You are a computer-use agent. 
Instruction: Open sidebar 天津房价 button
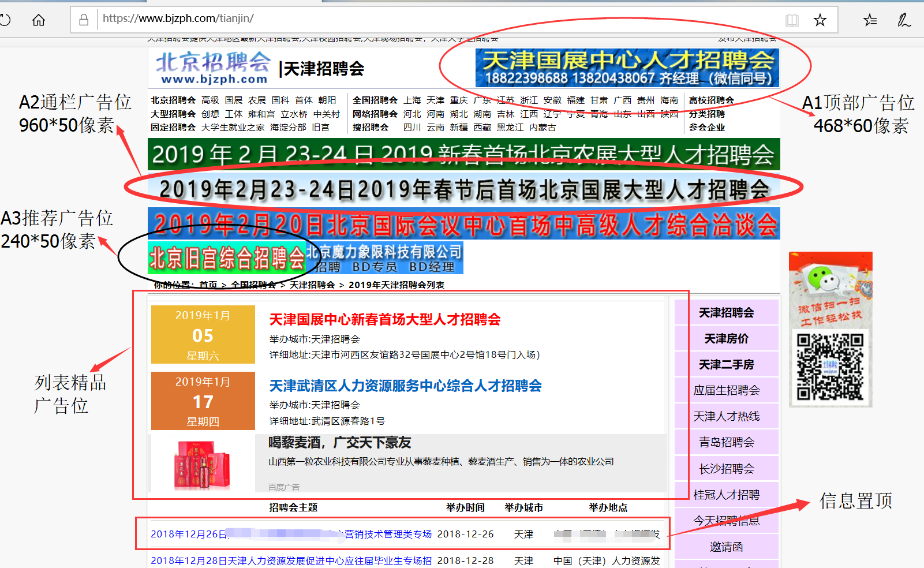tap(727, 338)
